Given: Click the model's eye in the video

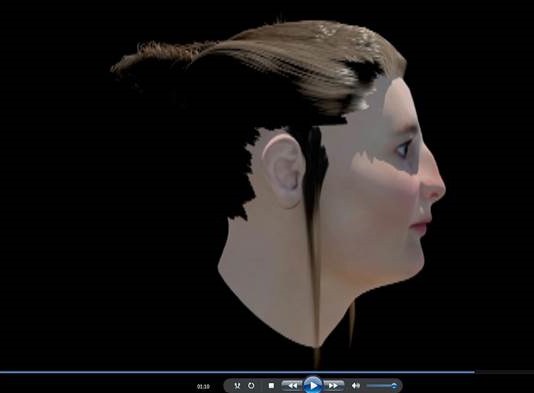Looking at the screenshot, I should [403, 149].
